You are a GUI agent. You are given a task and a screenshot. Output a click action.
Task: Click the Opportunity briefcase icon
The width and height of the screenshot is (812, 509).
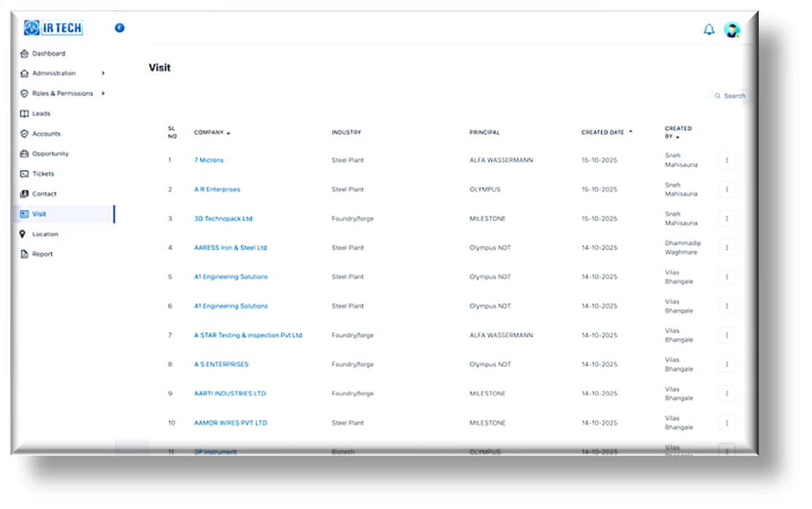[x=24, y=154]
